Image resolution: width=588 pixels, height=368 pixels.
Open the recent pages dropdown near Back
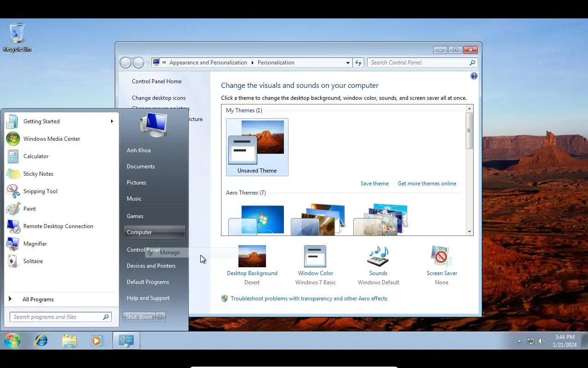[x=147, y=63]
